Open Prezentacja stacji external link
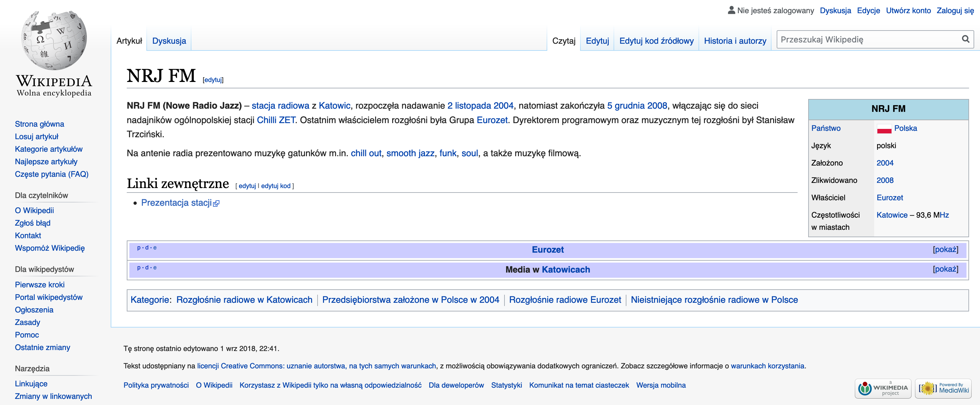 click(x=180, y=203)
